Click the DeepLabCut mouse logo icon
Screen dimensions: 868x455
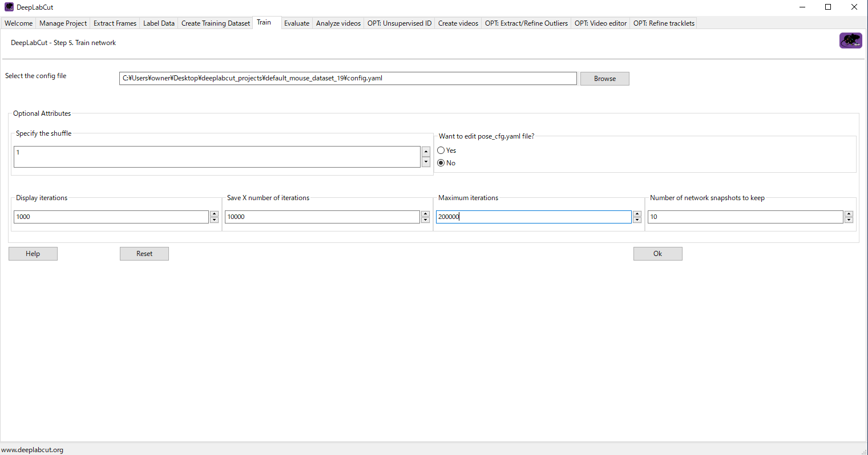point(850,40)
